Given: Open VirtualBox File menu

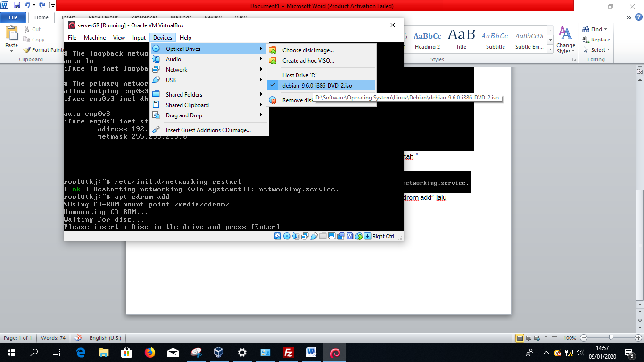Looking at the screenshot, I should (x=72, y=38).
